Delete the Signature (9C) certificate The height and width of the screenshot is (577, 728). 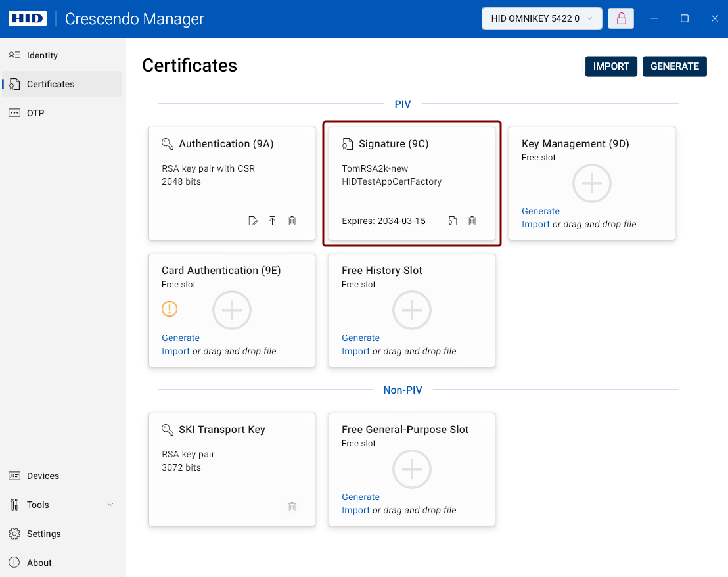point(472,221)
